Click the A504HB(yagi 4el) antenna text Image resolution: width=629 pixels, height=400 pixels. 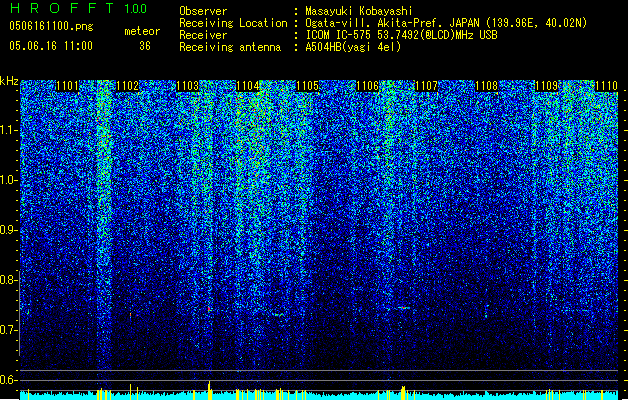[353, 47]
